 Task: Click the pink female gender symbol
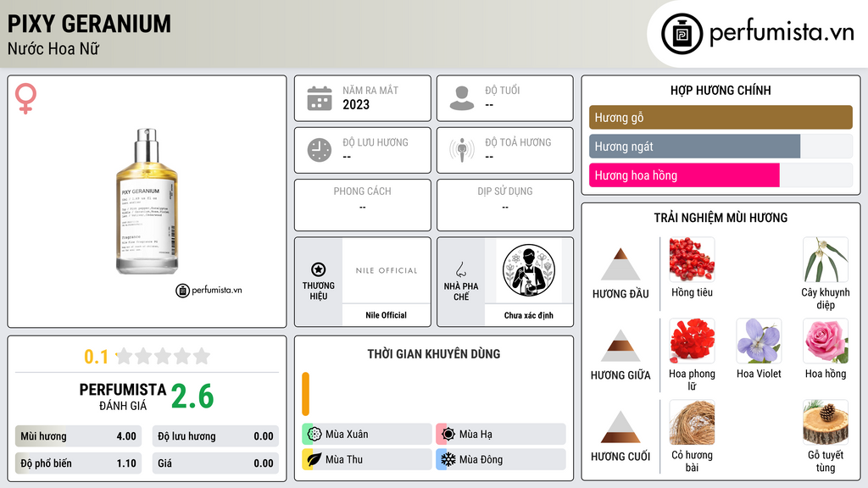pos(25,98)
